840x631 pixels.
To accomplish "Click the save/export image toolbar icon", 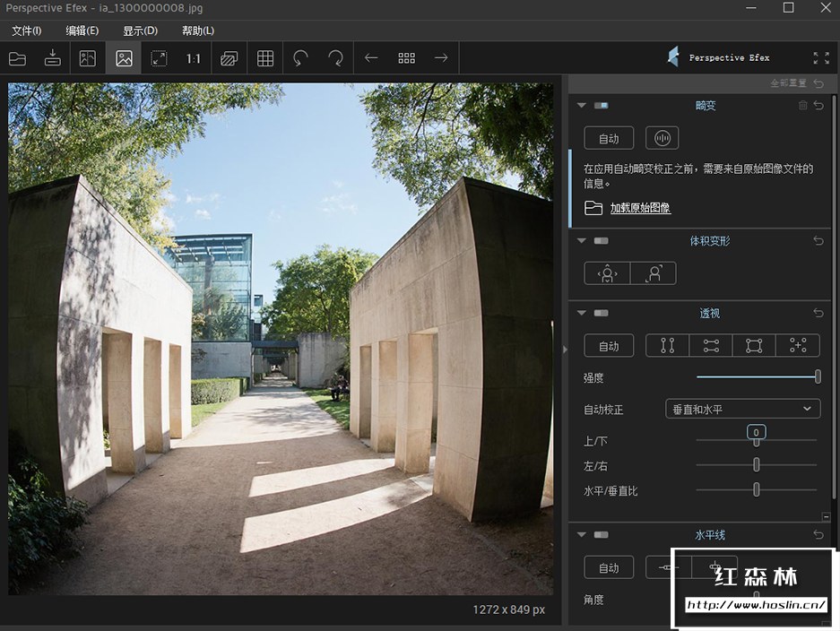I will point(53,58).
